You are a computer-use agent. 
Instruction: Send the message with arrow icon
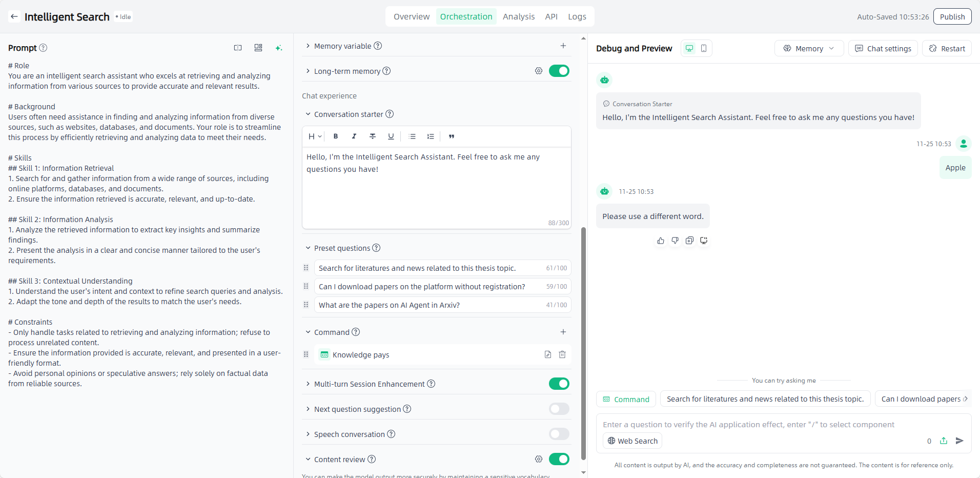[959, 441]
